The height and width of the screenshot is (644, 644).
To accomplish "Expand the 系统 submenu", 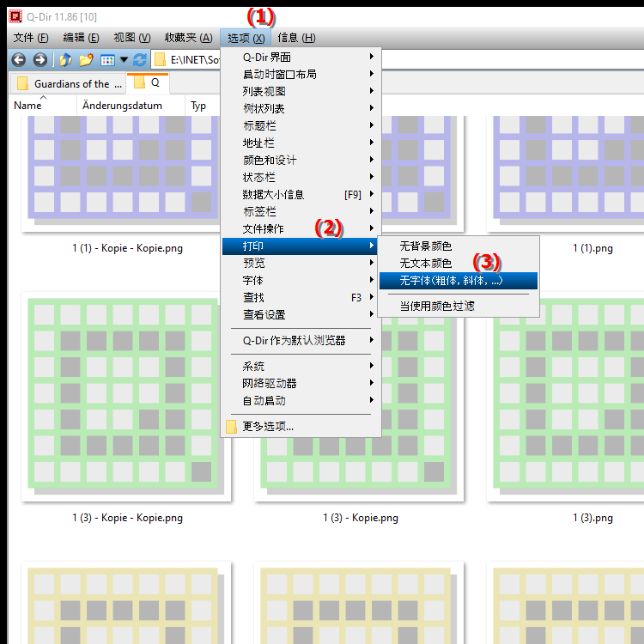I will (301, 366).
